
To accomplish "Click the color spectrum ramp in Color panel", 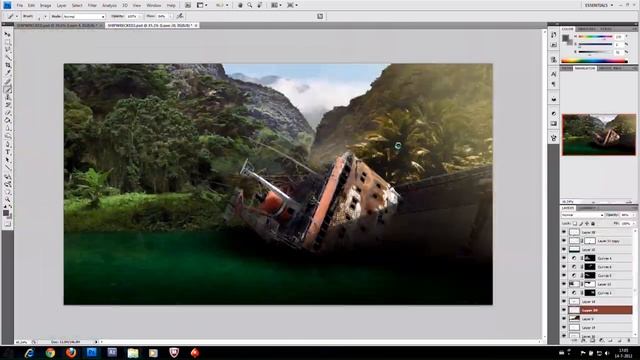I will 594,61.
